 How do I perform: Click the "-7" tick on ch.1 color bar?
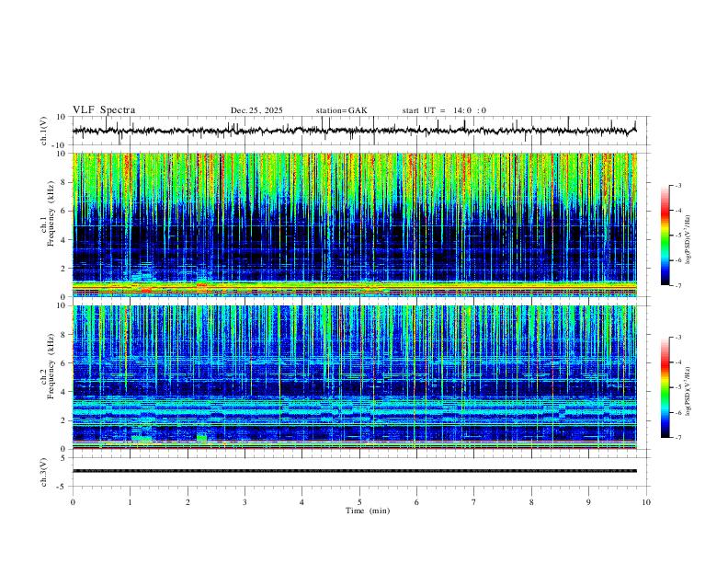678,285
